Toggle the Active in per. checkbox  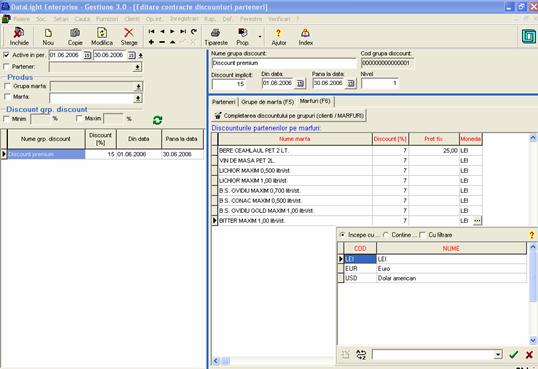(6, 55)
